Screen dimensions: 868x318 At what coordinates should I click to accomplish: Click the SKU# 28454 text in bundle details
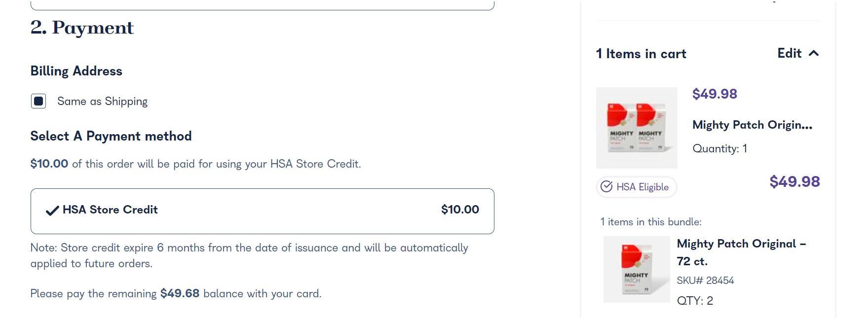point(706,280)
